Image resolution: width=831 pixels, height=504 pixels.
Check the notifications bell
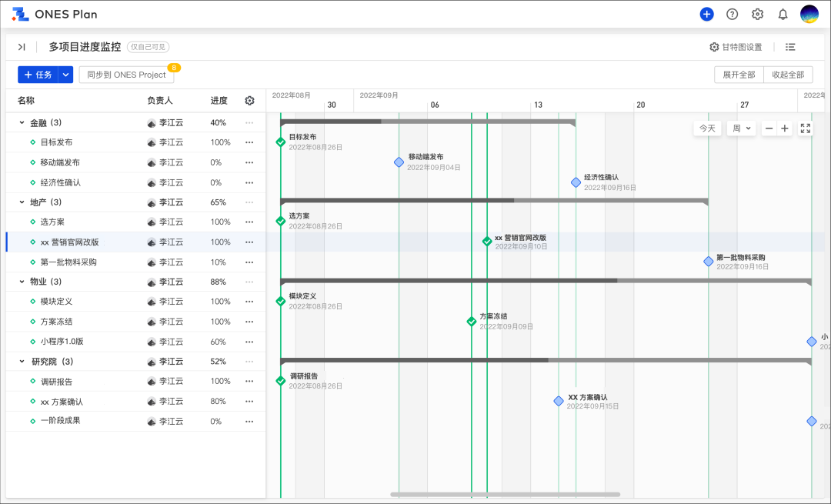(x=783, y=15)
